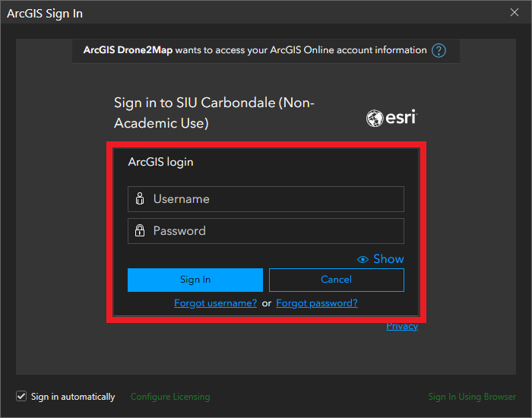This screenshot has width=532, height=418.
Task: Click the esri globe logo
Action: pyautogui.click(x=375, y=118)
